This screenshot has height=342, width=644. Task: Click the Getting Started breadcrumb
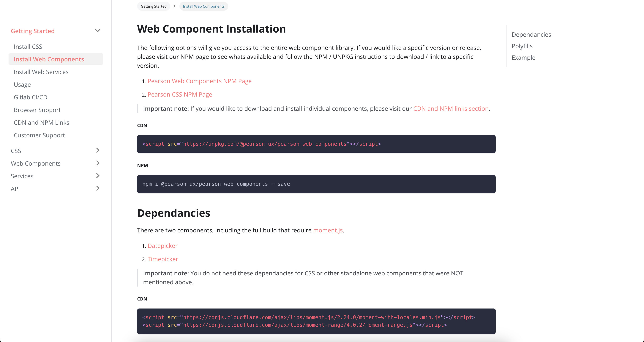[154, 6]
